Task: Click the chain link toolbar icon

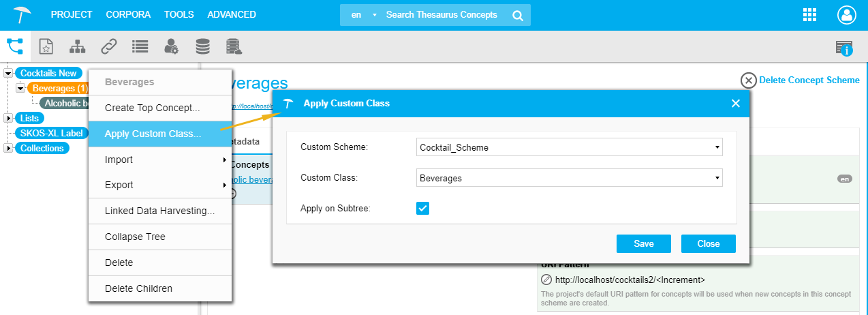Action: click(109, 46)
